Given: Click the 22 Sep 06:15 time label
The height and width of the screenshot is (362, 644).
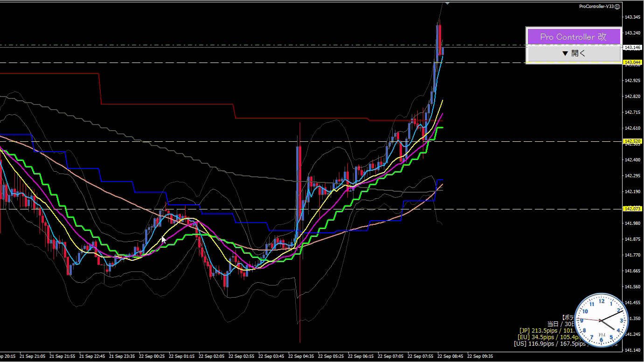Looking at the screenshot, I should (x=360, y=356).
